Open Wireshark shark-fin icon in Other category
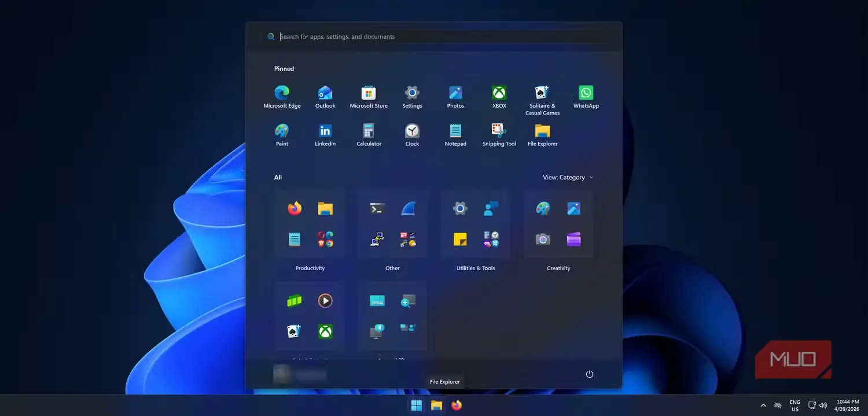This screenshot has width=868, height=416. [409, 208]
